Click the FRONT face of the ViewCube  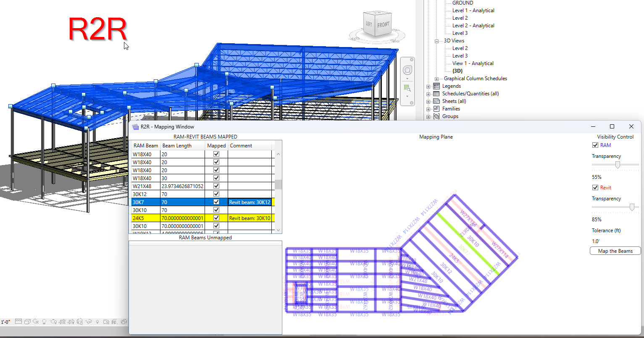(383, 25)
